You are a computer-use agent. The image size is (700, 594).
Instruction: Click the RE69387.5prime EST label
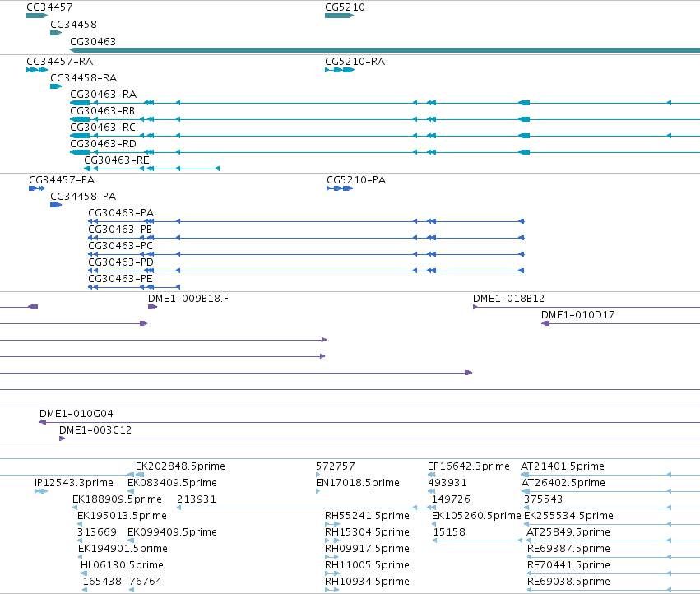click(x=568, y=549)
